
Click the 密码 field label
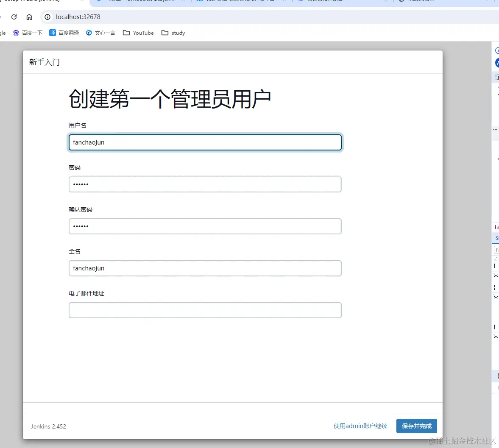click(x=75, y=167)
